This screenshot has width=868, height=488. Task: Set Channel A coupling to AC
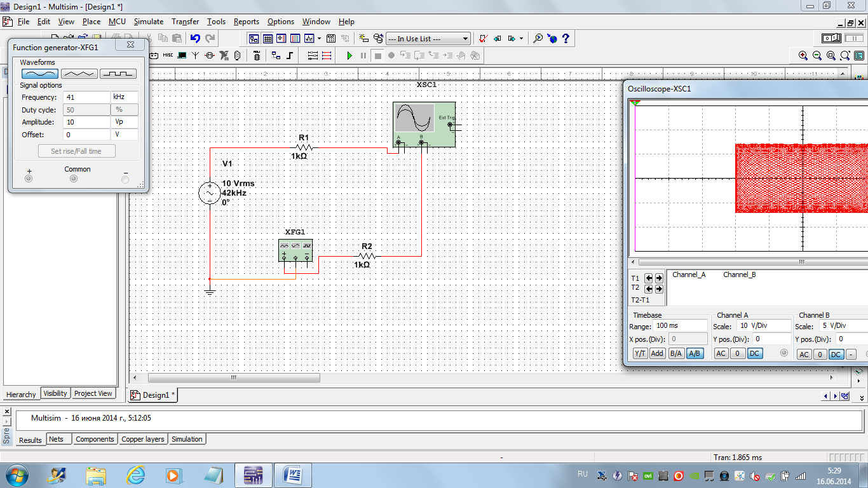721,354
